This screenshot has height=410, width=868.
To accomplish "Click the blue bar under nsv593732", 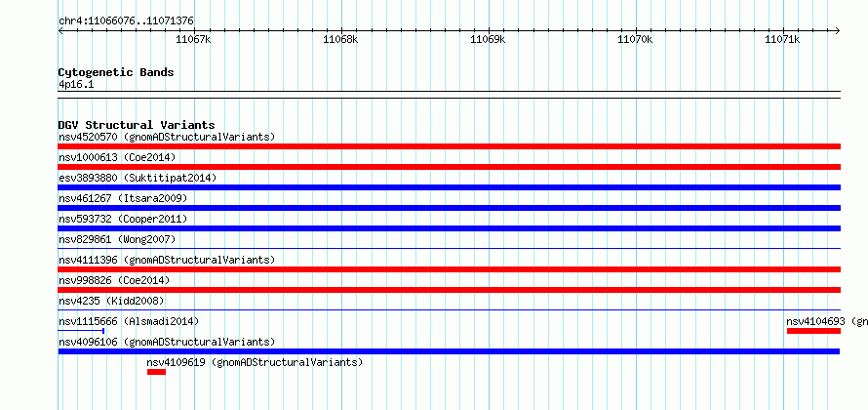I will click(449, 228).
